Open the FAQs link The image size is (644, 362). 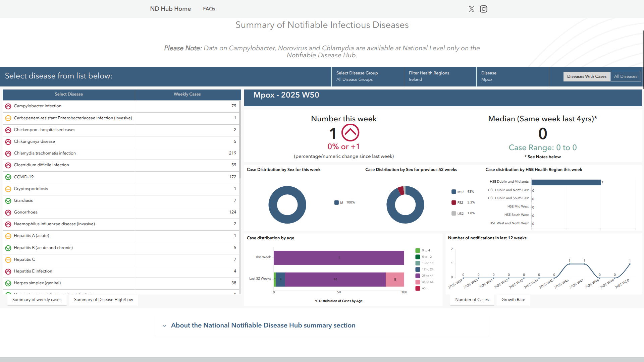209,9
